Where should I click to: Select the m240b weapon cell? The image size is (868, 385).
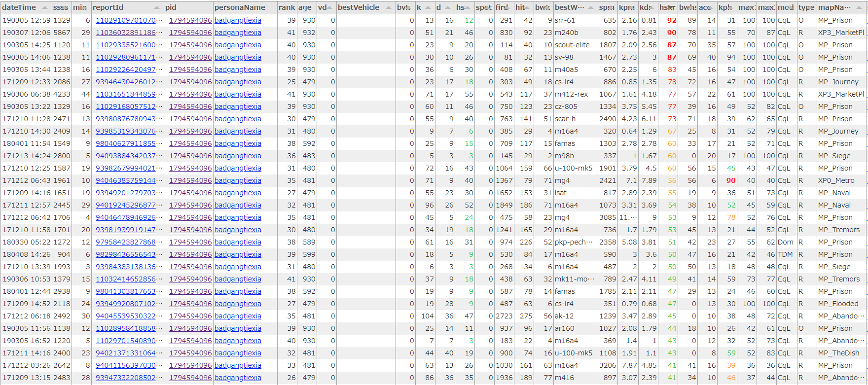tap(576, 33)
